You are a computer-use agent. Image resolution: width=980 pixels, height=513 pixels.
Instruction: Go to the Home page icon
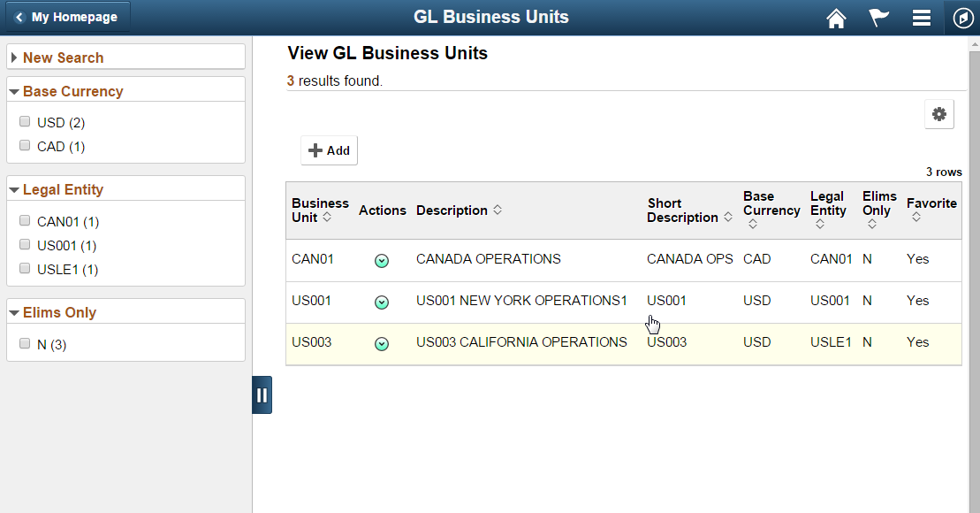click(836, 19)
